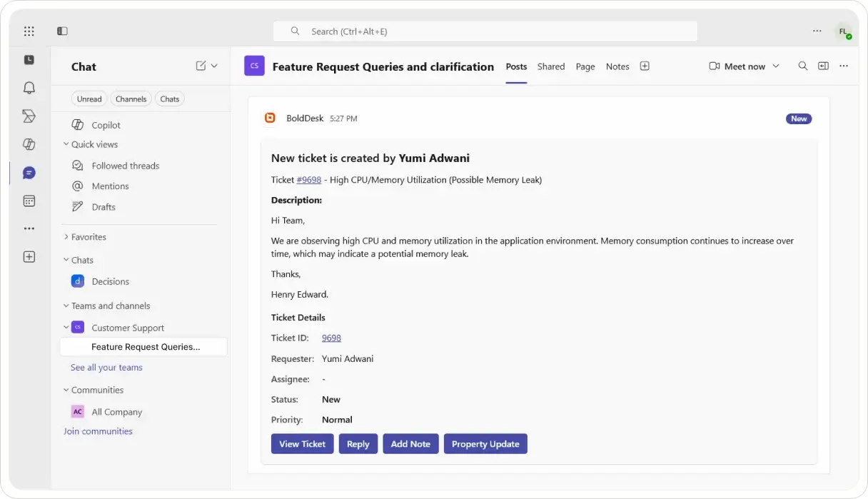The height and width of the screenshot is (499, 868).
Task: Select Feature Request Queries channel
Action: 143,347
